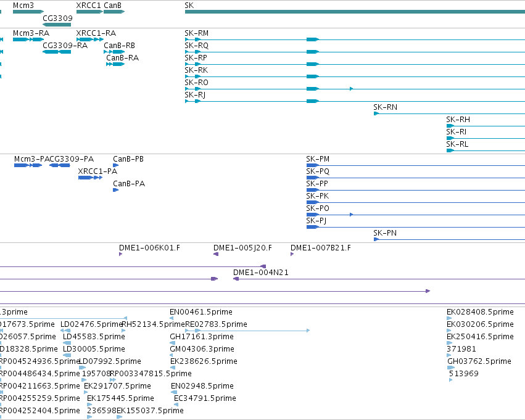The height and width of the screenshot is (420, 525).
Task: Click the SK-PJ protein label
Action: 316,221
